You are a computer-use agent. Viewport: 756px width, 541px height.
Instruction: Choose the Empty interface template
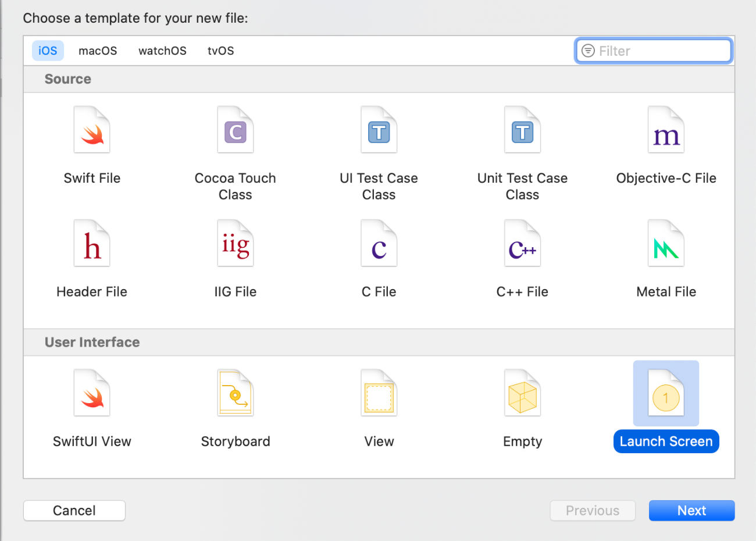[522, 394]
